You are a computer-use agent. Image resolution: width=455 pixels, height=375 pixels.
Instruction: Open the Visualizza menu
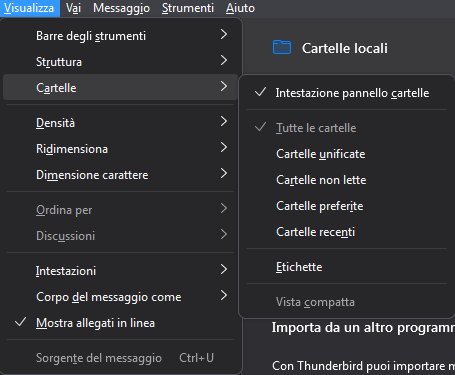coord(29,8)
